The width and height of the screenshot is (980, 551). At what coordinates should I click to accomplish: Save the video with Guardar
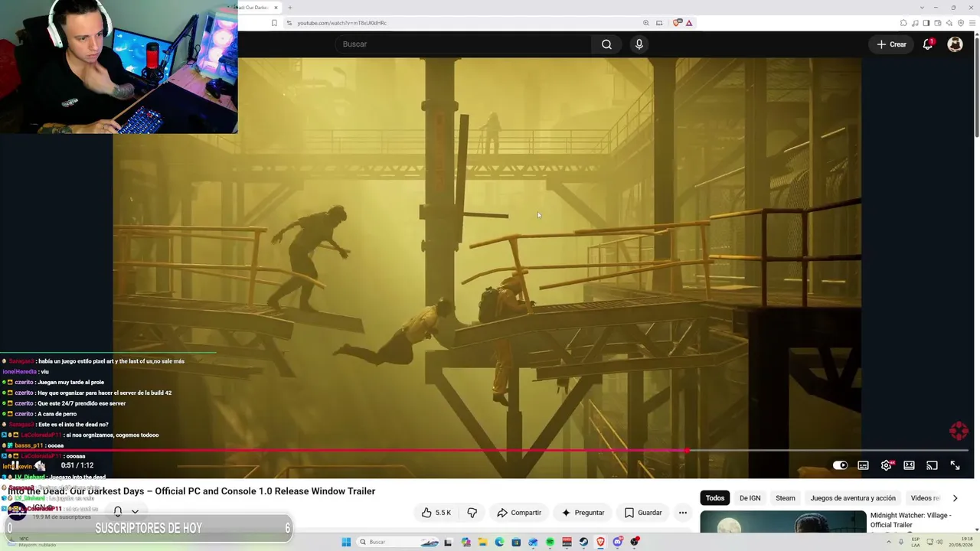point(643,513)
